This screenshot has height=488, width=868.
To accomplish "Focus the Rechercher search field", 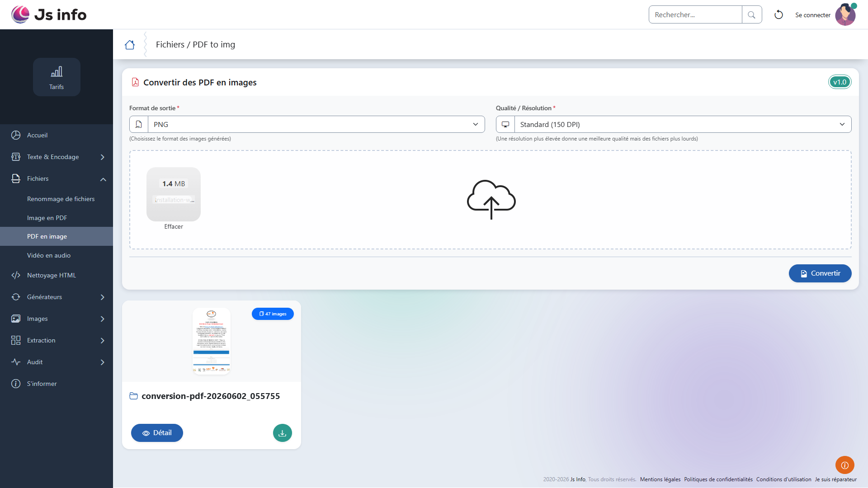I will coord(695,15).
